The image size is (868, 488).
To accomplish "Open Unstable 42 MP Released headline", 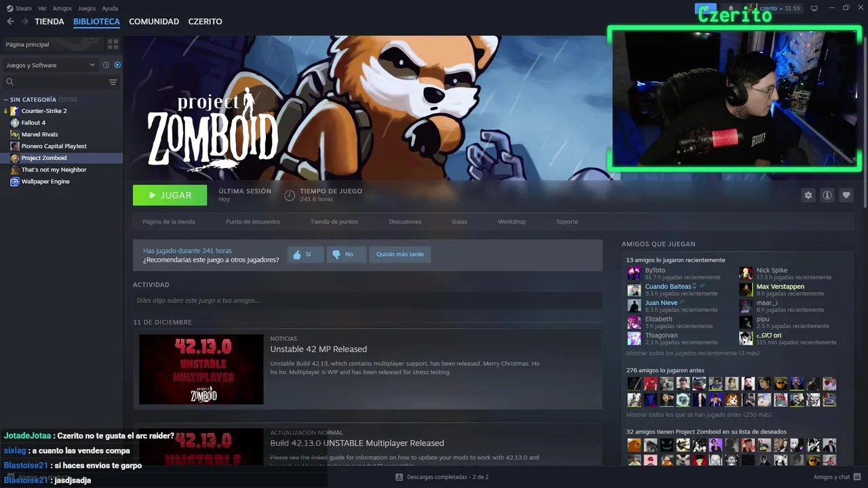I will (x=319, y=349).
